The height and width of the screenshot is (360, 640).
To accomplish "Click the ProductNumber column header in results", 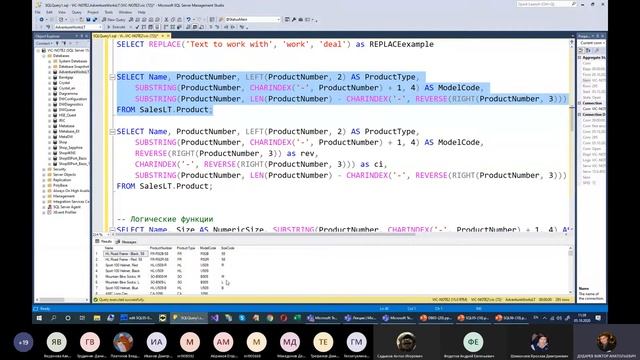I will pos(161,248).
